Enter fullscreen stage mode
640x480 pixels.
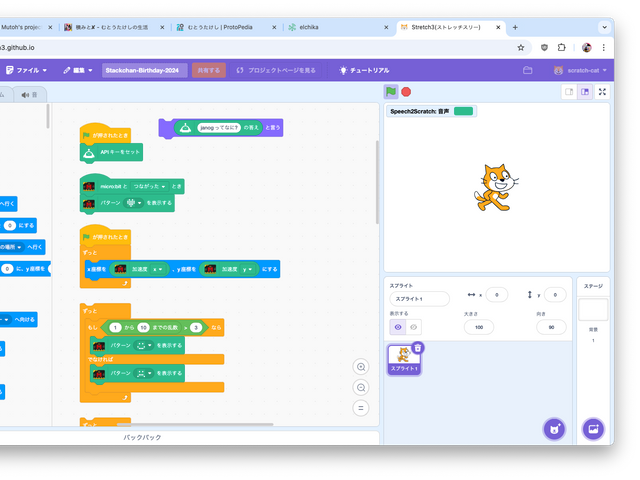point(602,91)
